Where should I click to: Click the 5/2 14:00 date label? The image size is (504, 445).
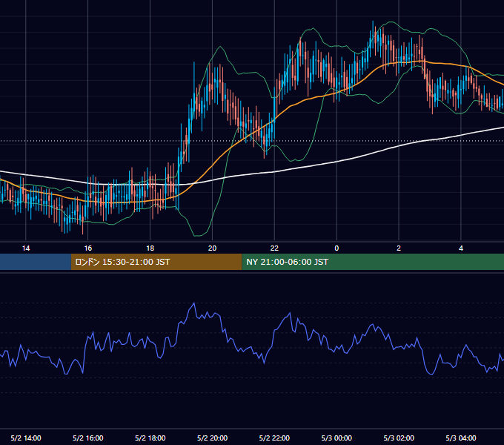(26, 438)
